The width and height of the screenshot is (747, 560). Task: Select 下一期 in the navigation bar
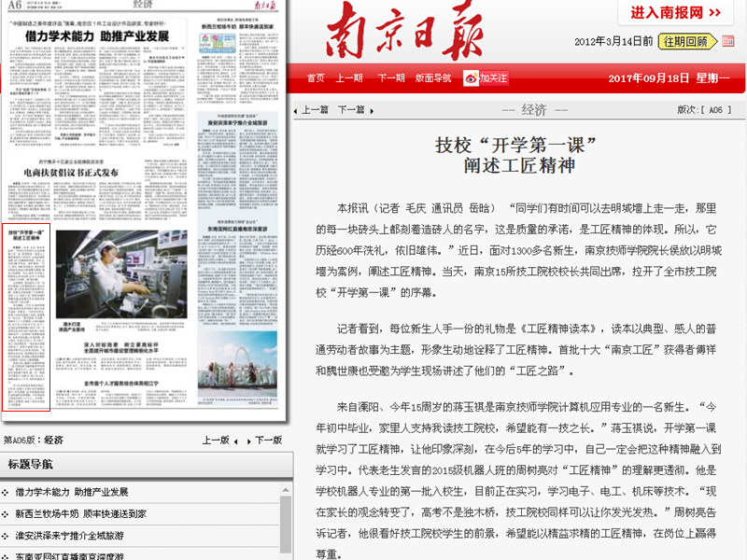coord(390,78)
